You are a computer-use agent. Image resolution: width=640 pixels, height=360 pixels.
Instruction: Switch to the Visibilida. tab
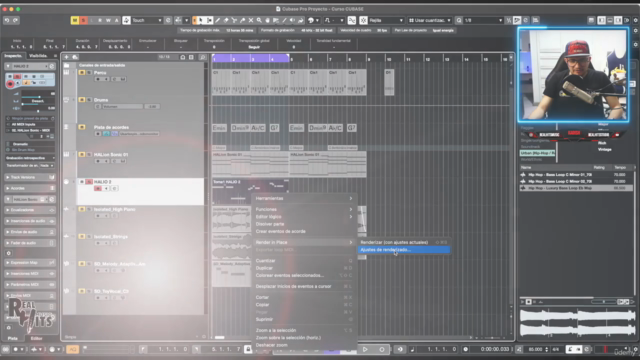[38, 56]
